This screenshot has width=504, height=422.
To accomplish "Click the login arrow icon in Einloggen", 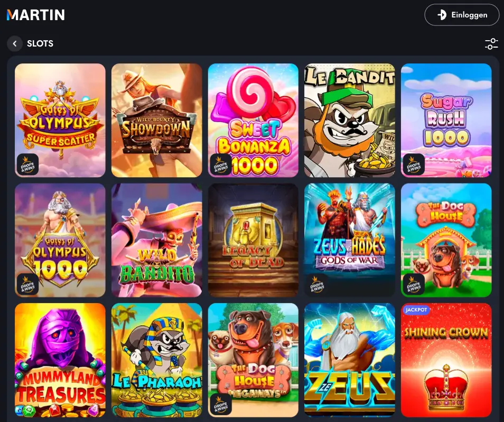I will [442, 15].
